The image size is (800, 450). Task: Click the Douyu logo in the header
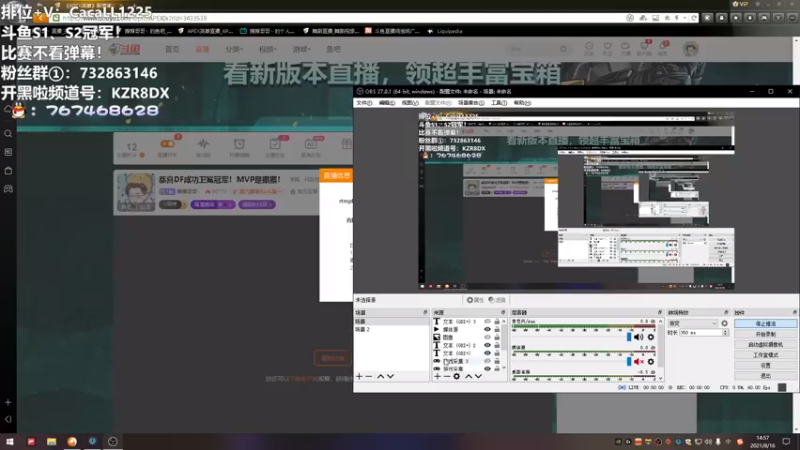click(x=126, y=49)
